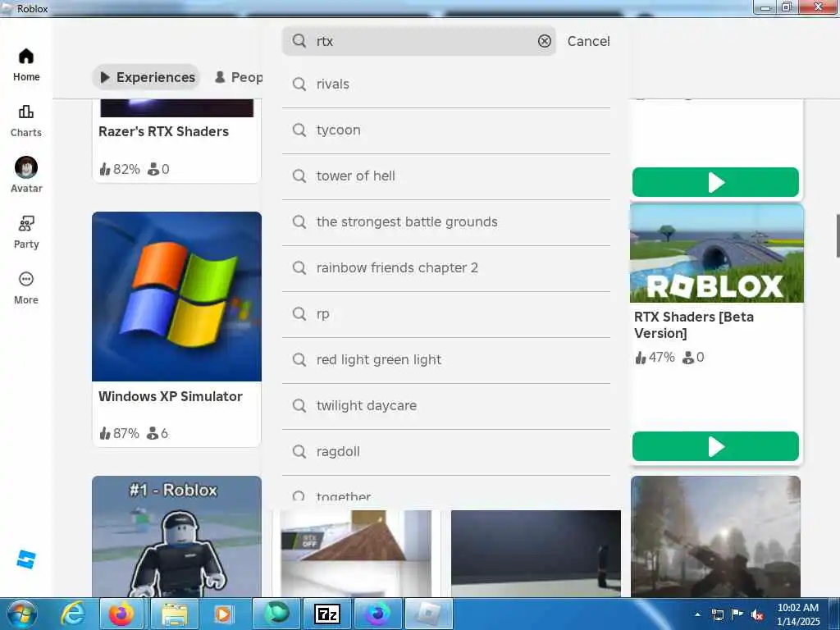
Task: Select the Roblox taskbar button
Action: click(428, 614)
